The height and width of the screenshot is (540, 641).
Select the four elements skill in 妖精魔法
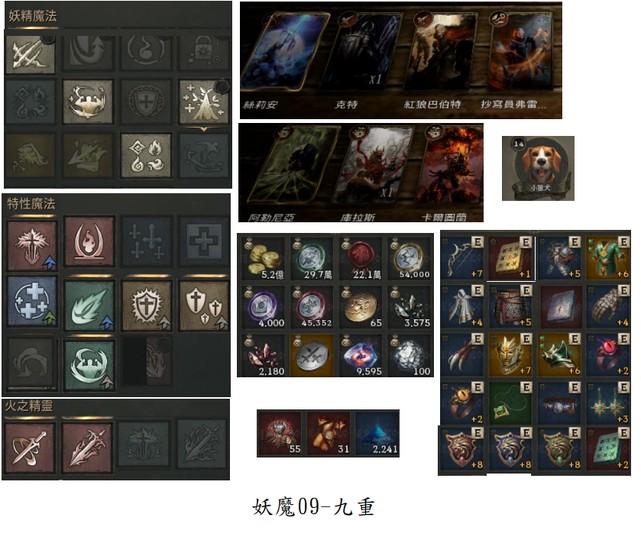pos(146,156)
